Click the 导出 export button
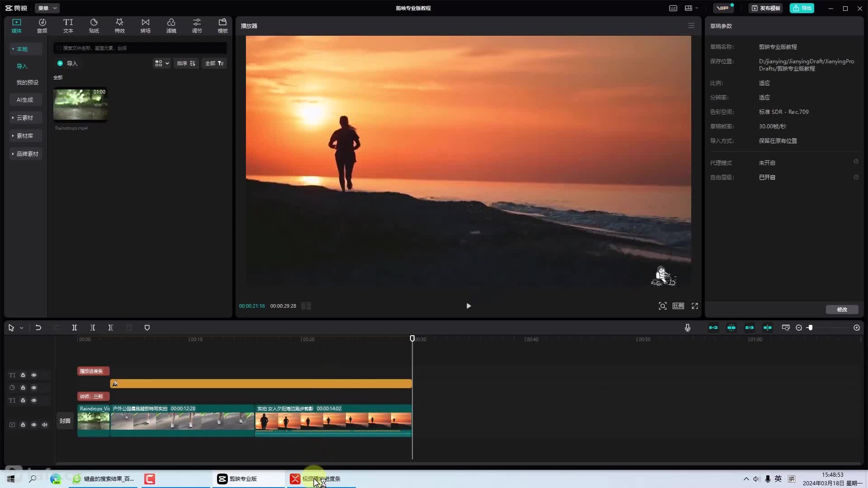 point(802,8)
